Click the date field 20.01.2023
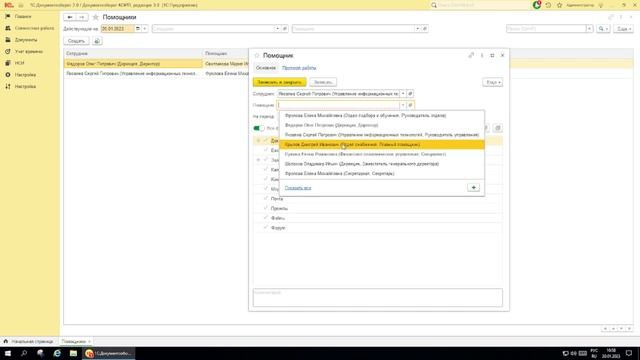 117,29
